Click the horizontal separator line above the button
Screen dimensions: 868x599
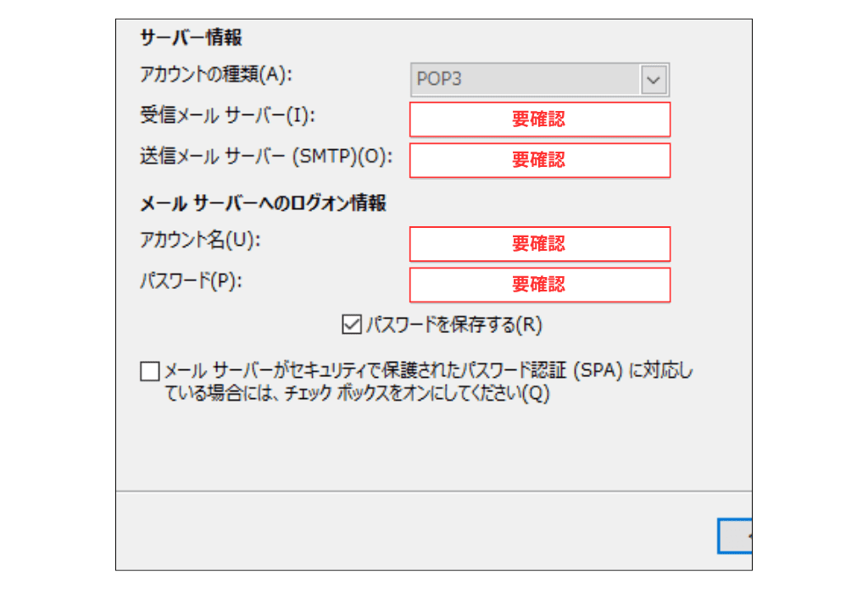click(x=424, y=491)
